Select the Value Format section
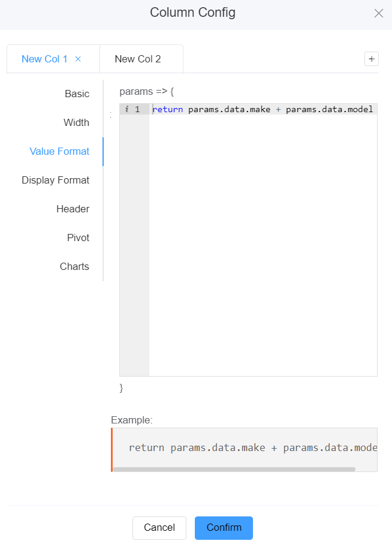Screen dimensions: 392x544 (x=59, y=151)
